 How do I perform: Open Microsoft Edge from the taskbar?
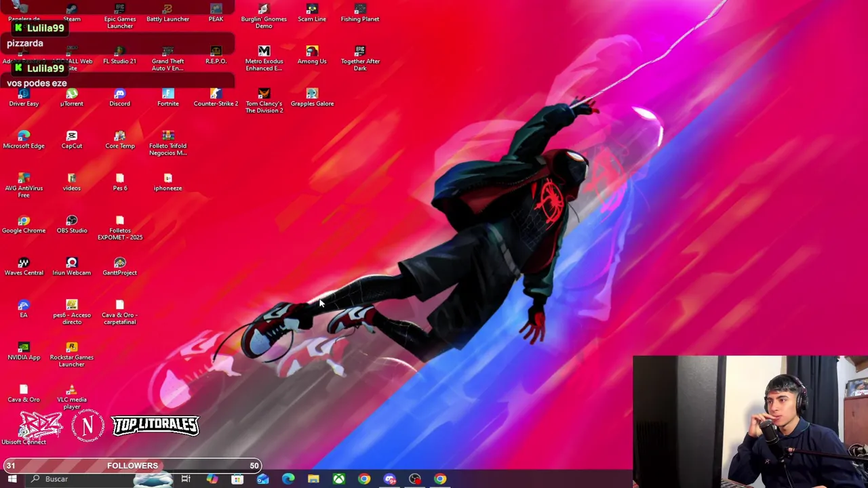click(288, 479)
